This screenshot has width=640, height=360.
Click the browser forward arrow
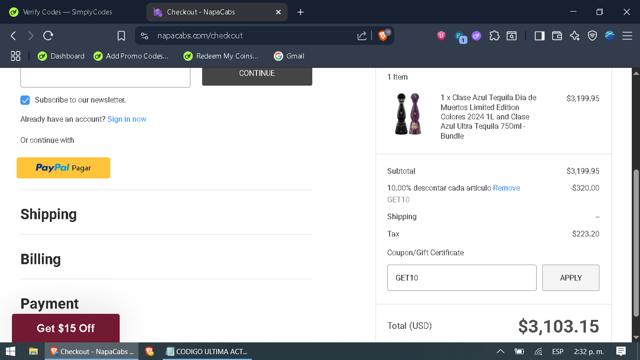coord(31,36)
